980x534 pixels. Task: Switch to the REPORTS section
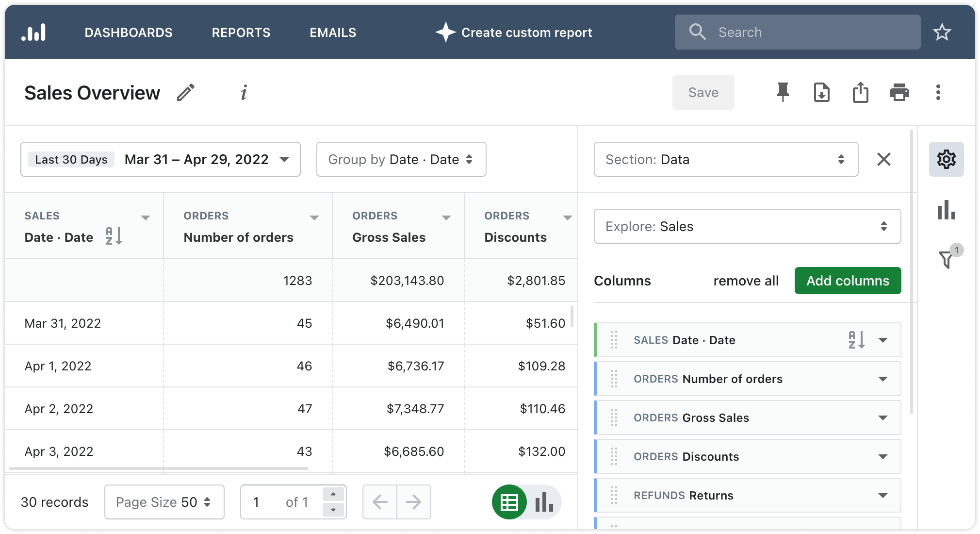tap(241, 33)
